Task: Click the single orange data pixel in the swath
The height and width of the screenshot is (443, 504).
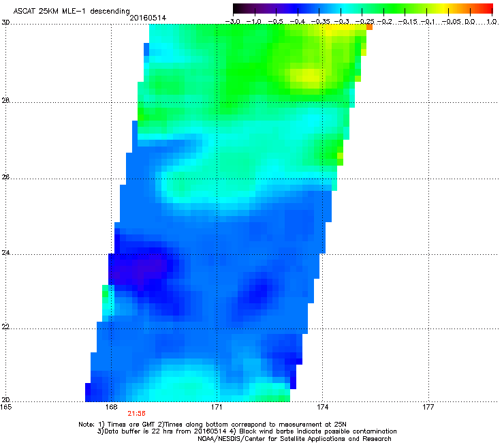Action: 369,27
